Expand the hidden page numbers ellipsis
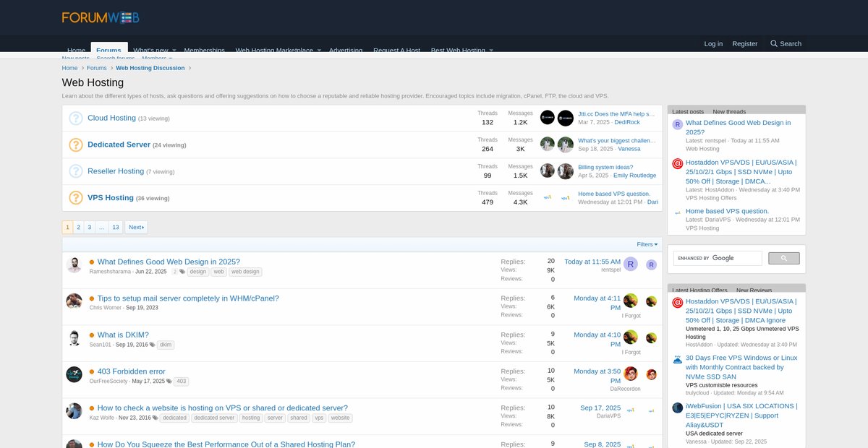 101,227
